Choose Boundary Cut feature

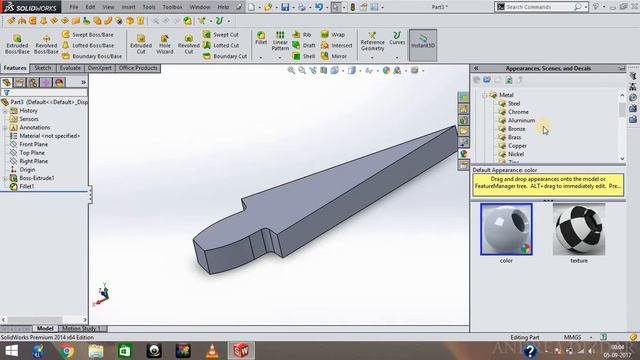225,56
